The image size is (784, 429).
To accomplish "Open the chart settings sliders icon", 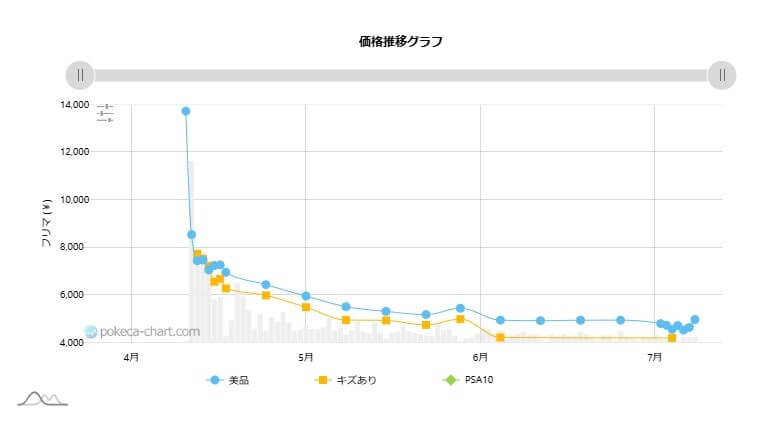I will point(105,113).
